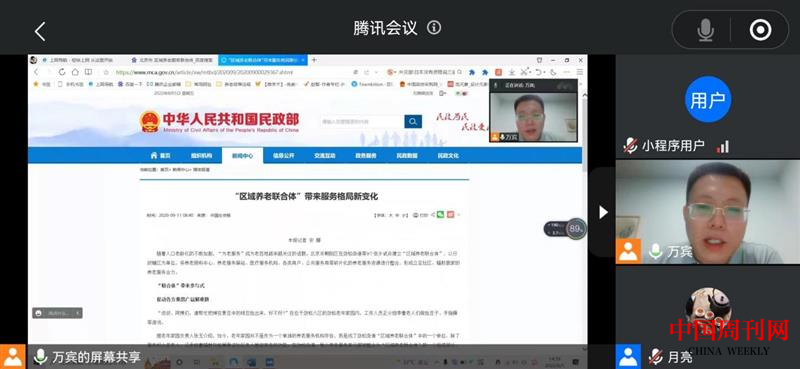Screen dimensions: 800x369
Task: Click the browser refresh icon
Action: [x=62, y=72]
